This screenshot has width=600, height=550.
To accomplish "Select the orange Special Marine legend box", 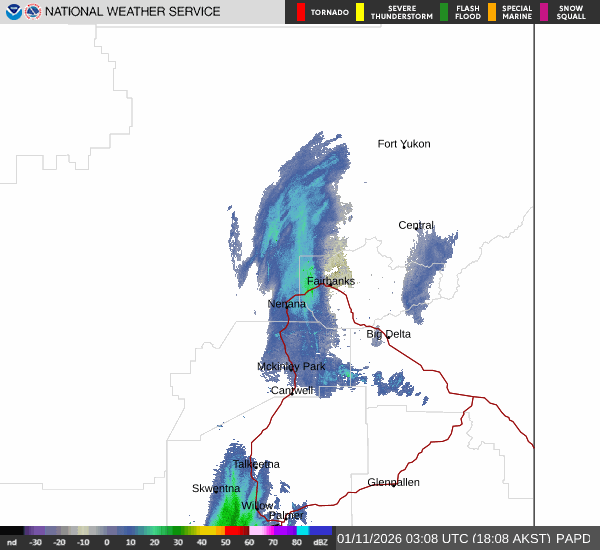I will [x=491, y=12].
